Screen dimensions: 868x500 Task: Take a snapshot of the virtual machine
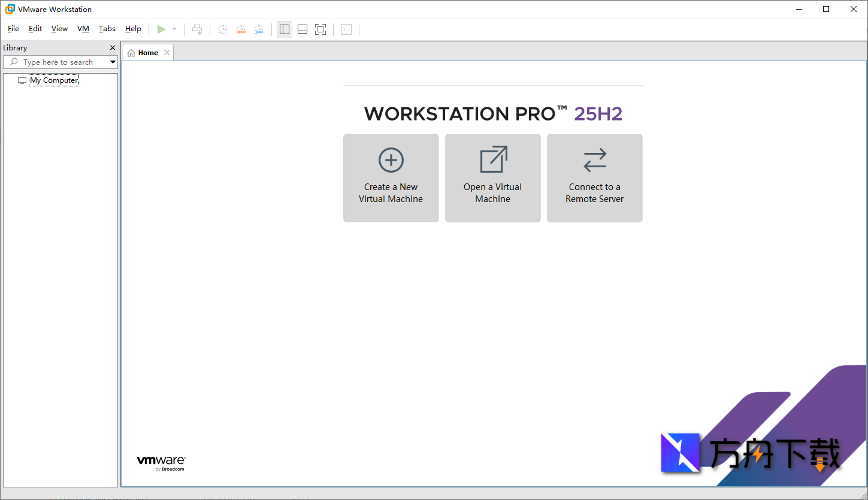[222, 29]
